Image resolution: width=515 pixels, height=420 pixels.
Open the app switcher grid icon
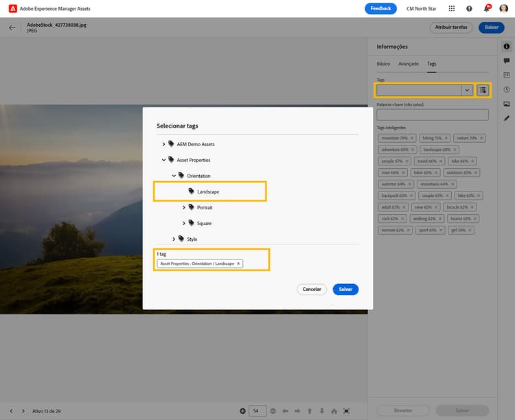451,9
